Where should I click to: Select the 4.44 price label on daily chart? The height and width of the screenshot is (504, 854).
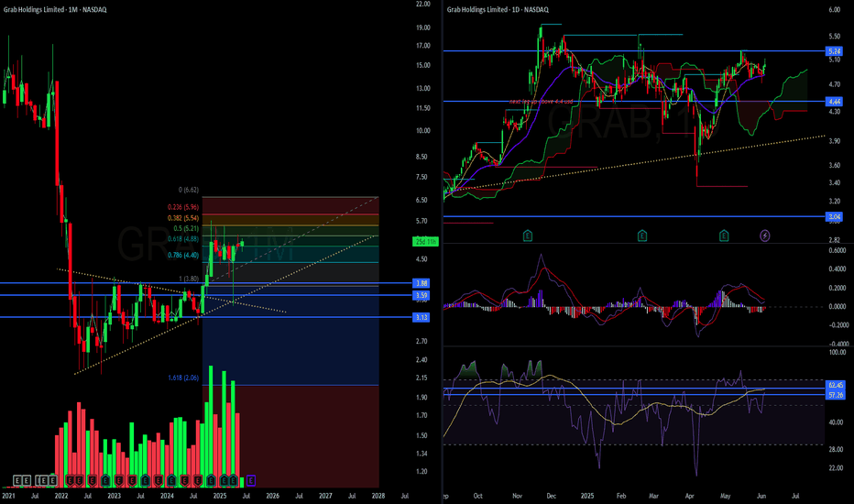click(x=834, y=102)
